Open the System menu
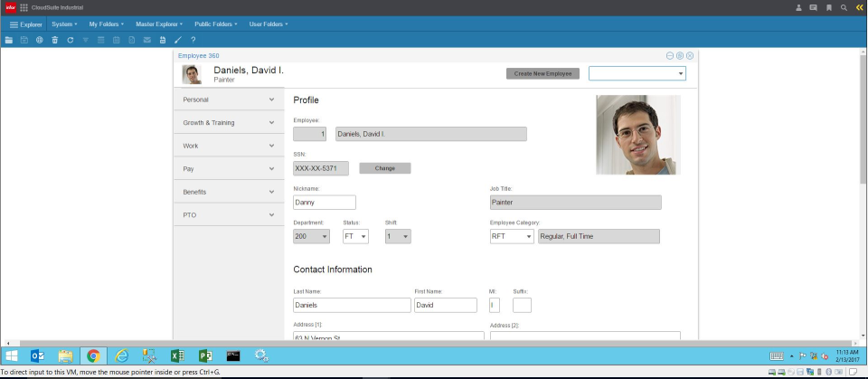This screenshot has width=868, height=379. [x=64, y=24]
